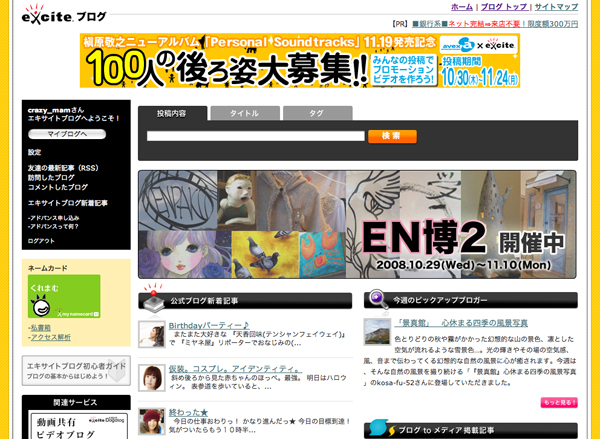Open the サイトマップ header link

(x=556, y=7)
